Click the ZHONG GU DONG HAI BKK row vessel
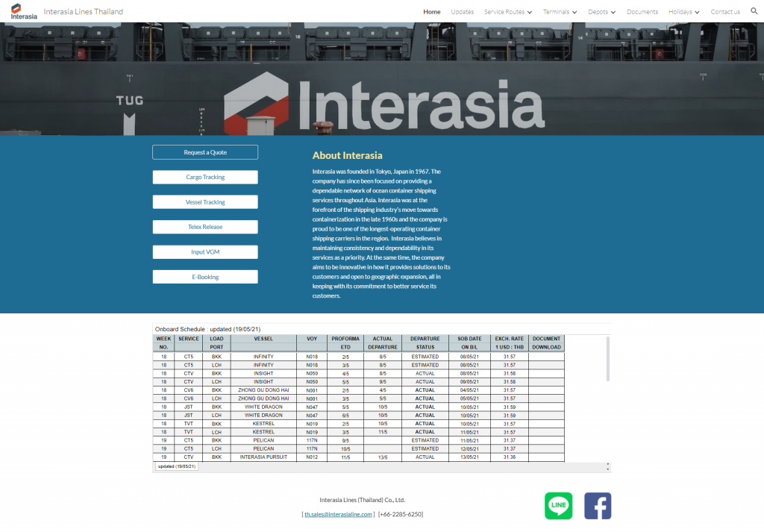Viewport: 764px width, 532px height. [x=263, y=389]
